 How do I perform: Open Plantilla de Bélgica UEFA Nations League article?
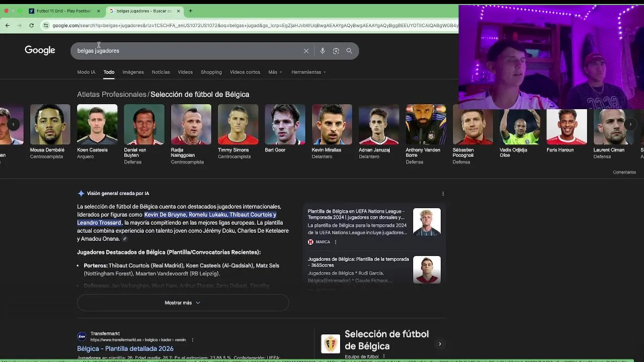click(x=356, y=214)
